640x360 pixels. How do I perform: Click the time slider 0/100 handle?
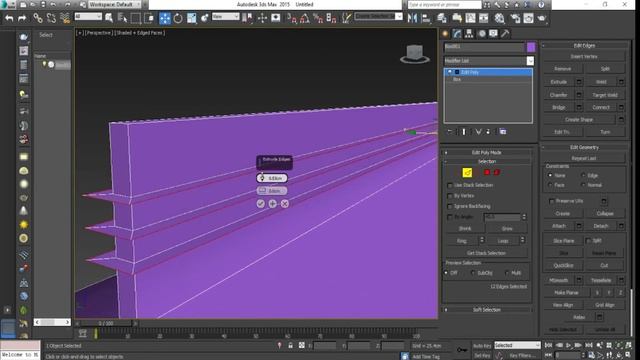tap(106, 323)
